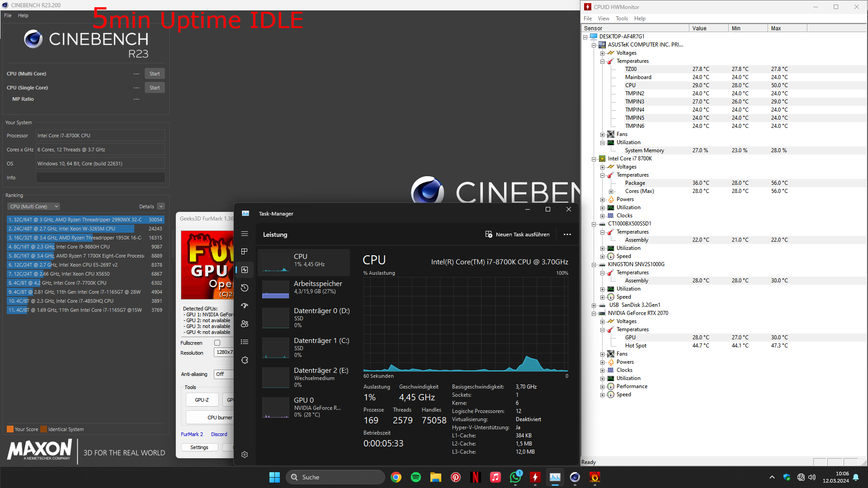Open Task Manager hamburger navigation menu
868x488 pixels.
tap(245, 234)
